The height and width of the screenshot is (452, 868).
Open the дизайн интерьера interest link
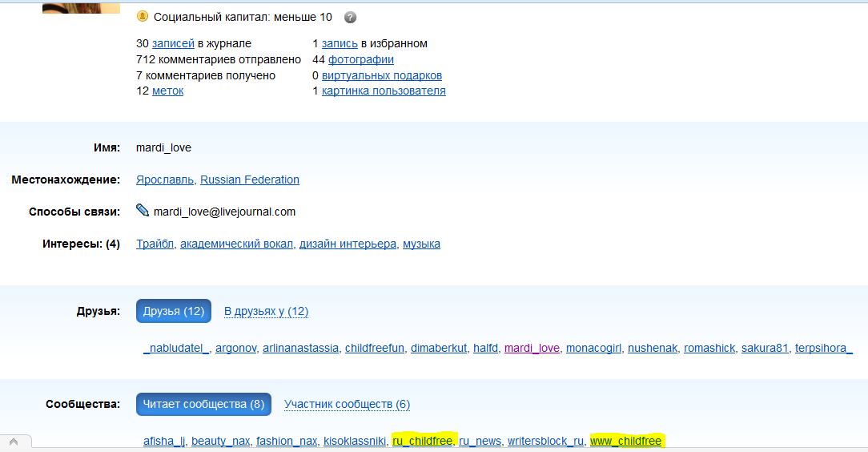tap(348, 244)
